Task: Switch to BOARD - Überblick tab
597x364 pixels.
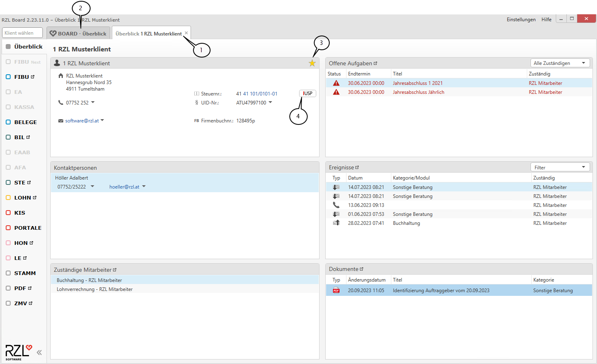Action: [78, 33]
